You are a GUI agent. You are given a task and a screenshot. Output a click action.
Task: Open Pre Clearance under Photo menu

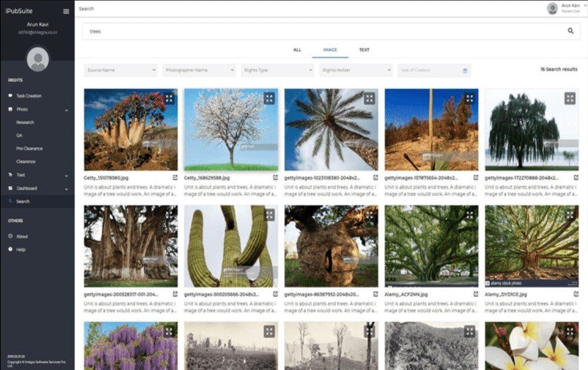[29, 149]
